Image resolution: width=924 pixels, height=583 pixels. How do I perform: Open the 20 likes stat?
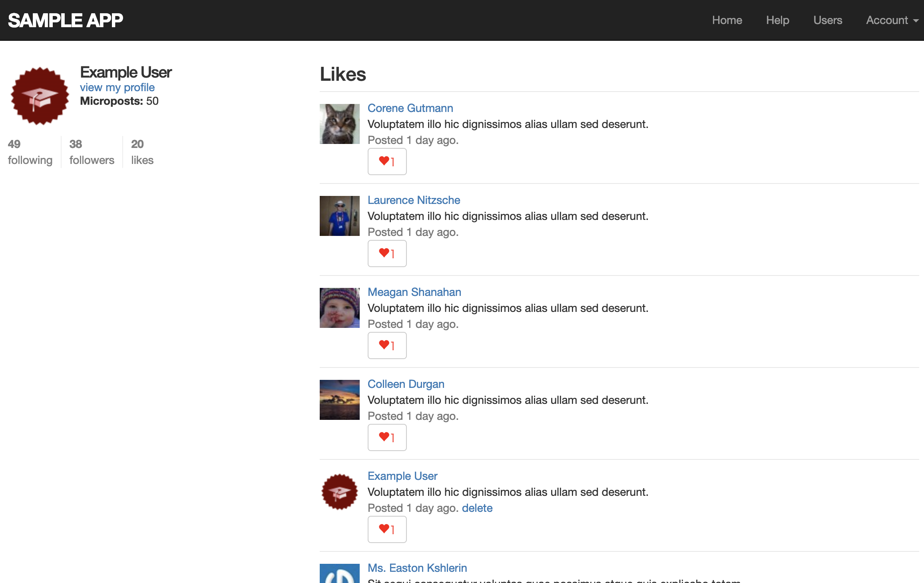[x=142, y=152]
